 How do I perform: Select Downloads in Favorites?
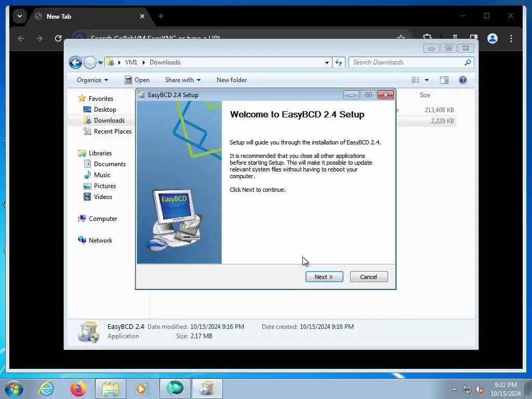[x=109, y=121]
